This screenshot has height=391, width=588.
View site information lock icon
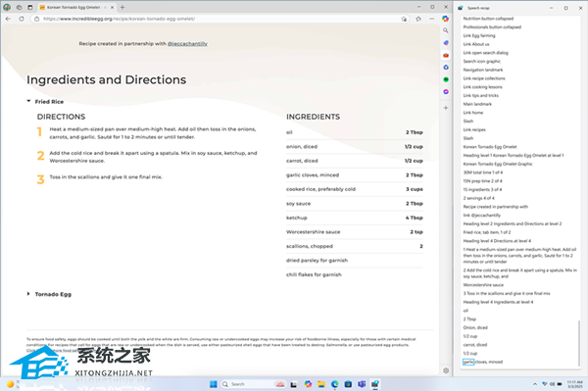(37, 19)
